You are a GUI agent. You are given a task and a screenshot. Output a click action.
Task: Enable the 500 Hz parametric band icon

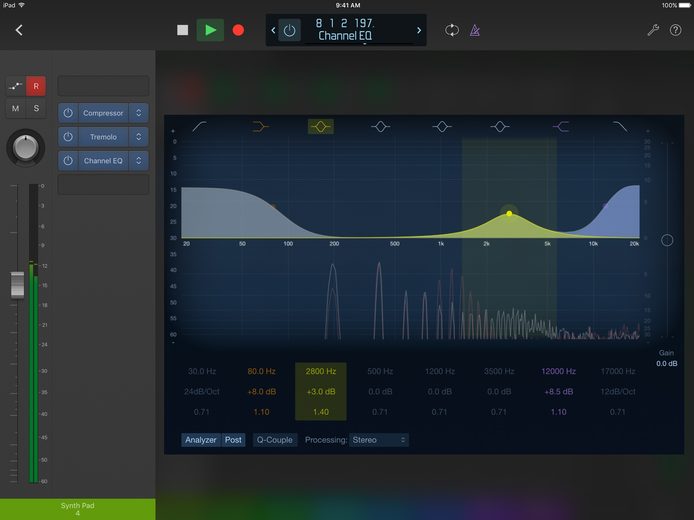380,127
